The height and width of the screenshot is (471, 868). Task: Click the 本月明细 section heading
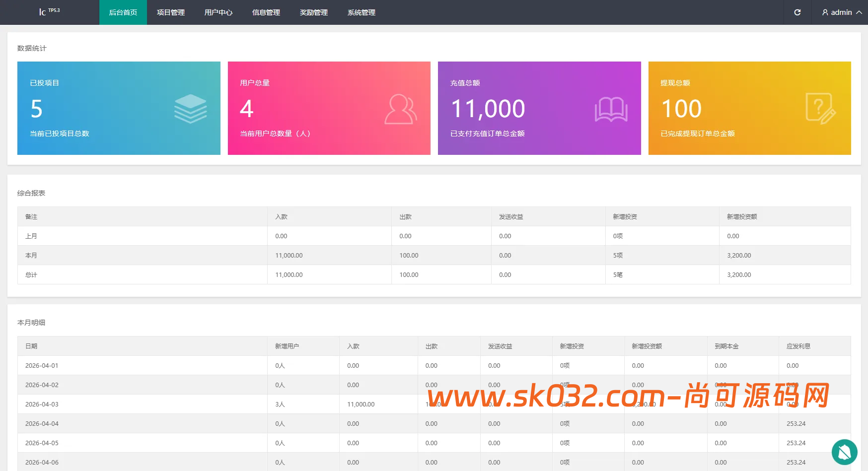coord(31,323)
